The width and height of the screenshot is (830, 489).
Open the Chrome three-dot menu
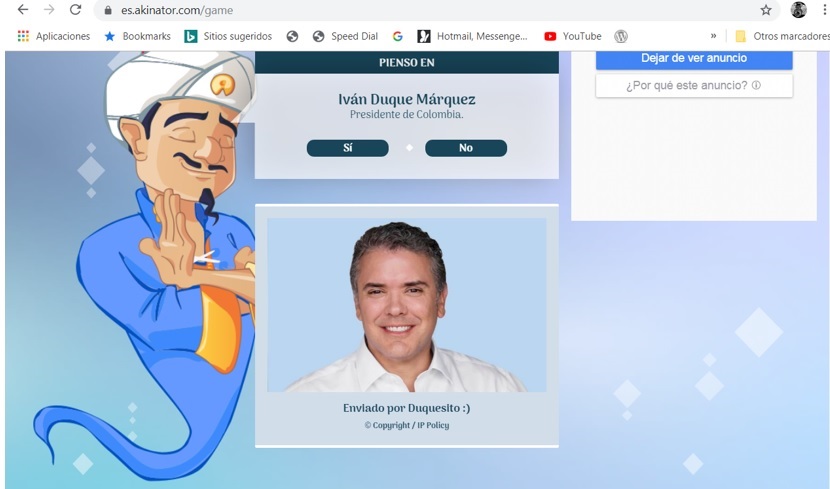point(822,10)
